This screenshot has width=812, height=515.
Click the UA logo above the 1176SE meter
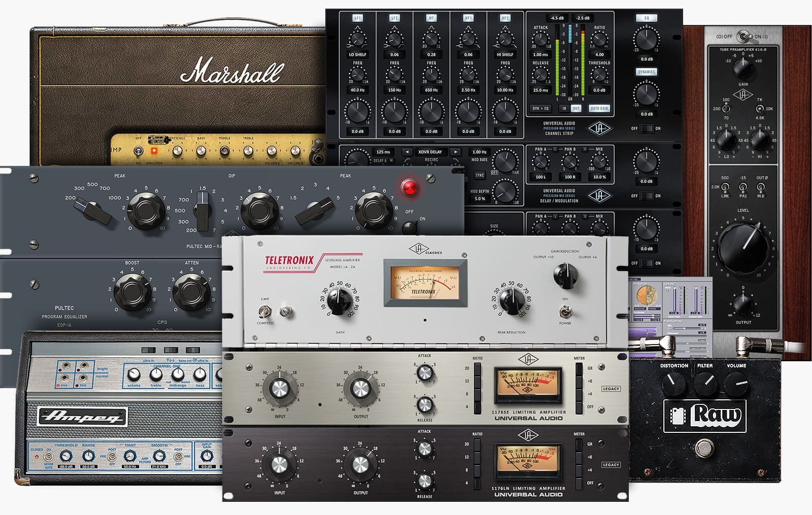[528, 359]
